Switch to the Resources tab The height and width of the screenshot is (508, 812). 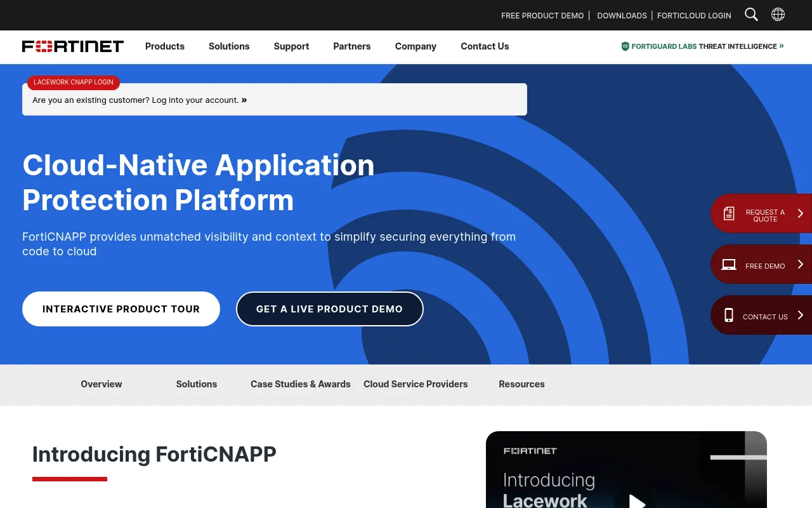tap(521, 384)
